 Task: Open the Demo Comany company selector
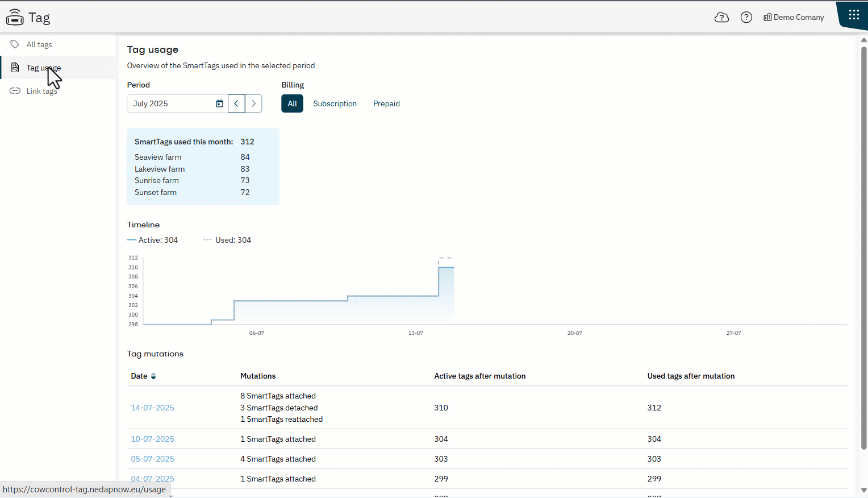(x=794, y=18)
